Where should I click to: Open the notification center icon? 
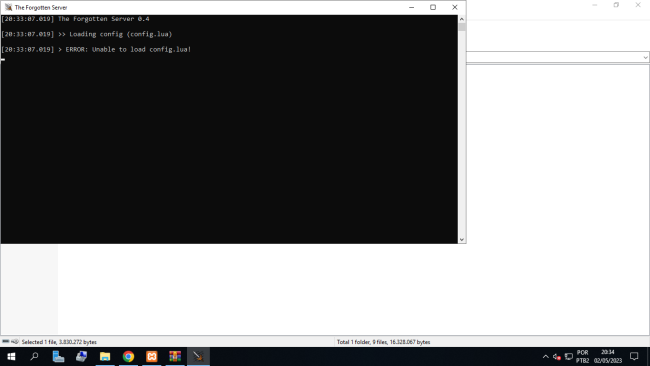pos(634,356)
